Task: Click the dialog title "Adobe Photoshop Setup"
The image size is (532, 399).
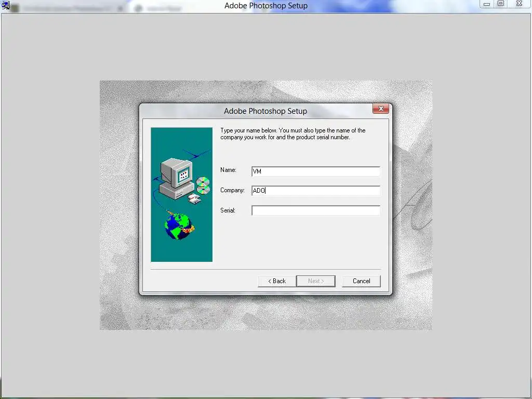Action: [265, 111]
